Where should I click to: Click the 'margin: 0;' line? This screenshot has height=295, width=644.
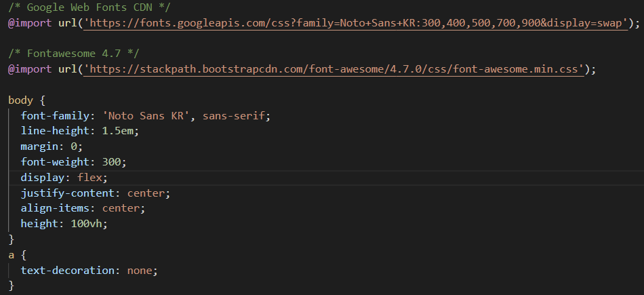tap(52, 146)
